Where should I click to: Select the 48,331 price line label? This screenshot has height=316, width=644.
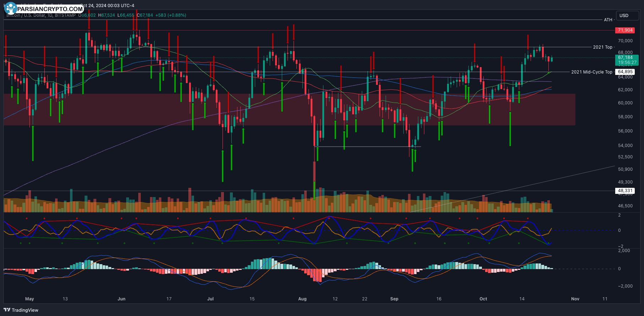pyautogui.click(x=625, y=191)
